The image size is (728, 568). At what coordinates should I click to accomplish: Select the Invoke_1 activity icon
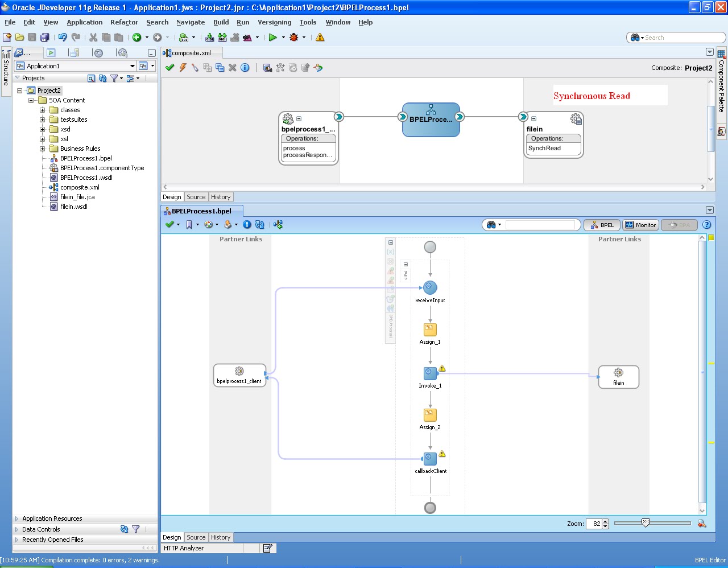tap(430, 373)
